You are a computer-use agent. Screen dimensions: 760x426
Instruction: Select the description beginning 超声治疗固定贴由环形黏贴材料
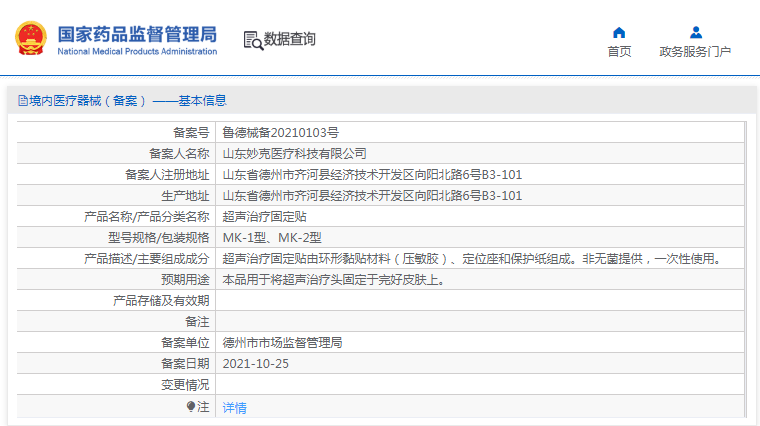[474, 259]
